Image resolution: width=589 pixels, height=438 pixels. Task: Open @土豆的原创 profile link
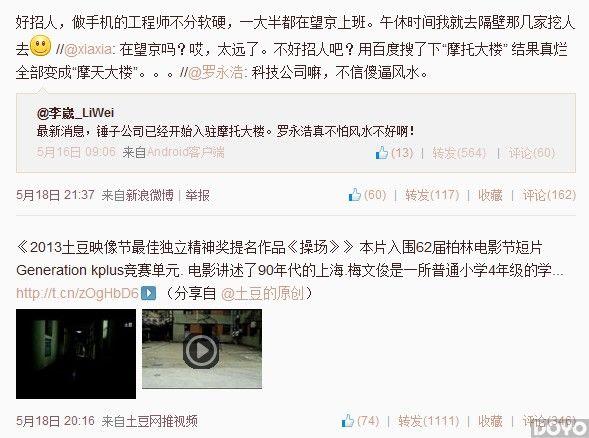tap(262, 293)
